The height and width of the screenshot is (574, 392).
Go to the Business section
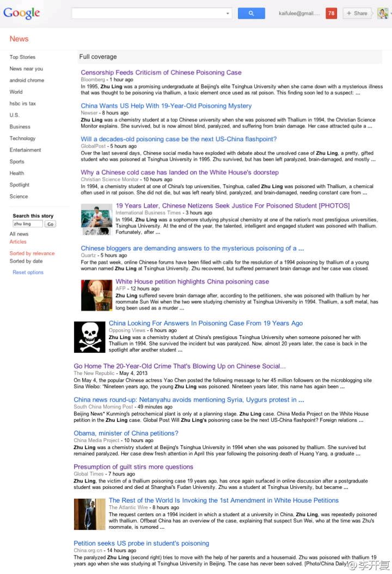coord(20,126)
